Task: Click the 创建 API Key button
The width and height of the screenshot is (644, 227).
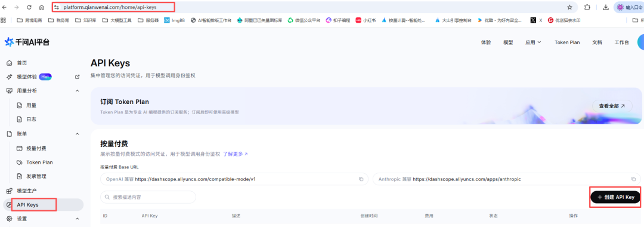Action: 615,197
